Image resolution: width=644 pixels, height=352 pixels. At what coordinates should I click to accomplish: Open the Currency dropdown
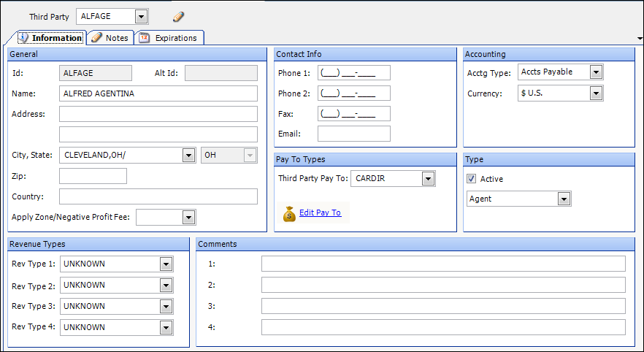point(596,93)
